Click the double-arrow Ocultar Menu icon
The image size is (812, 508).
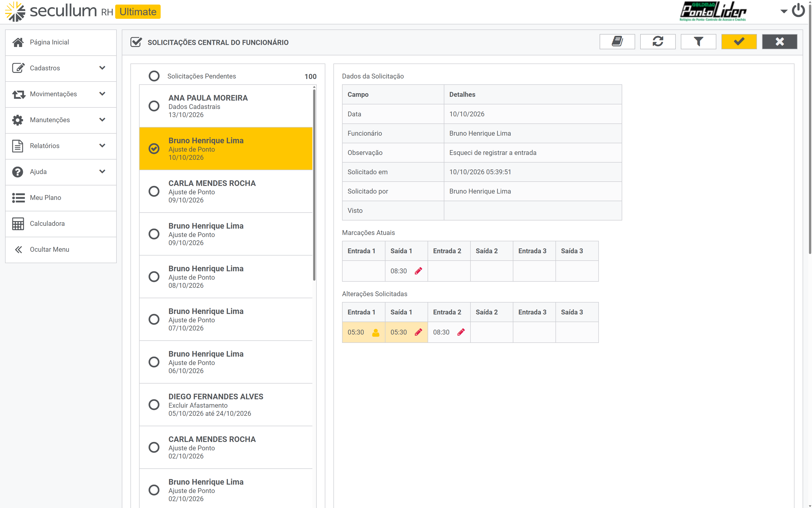pos(18,249)
